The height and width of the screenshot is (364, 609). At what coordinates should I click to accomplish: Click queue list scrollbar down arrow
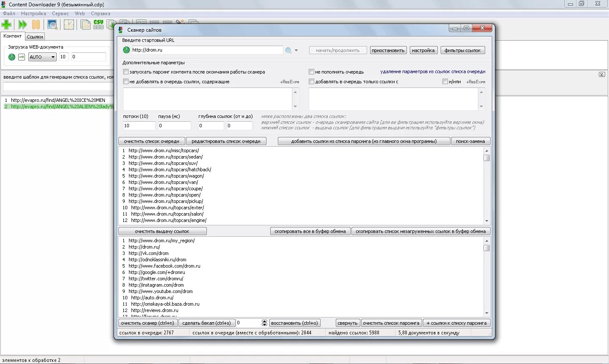487,221
